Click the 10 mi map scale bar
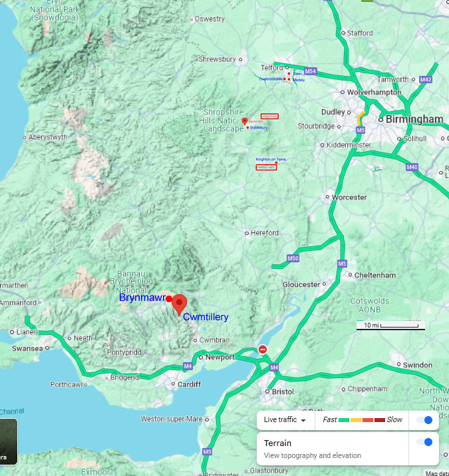This screenshot has width=449, height=476. (390, 326)
